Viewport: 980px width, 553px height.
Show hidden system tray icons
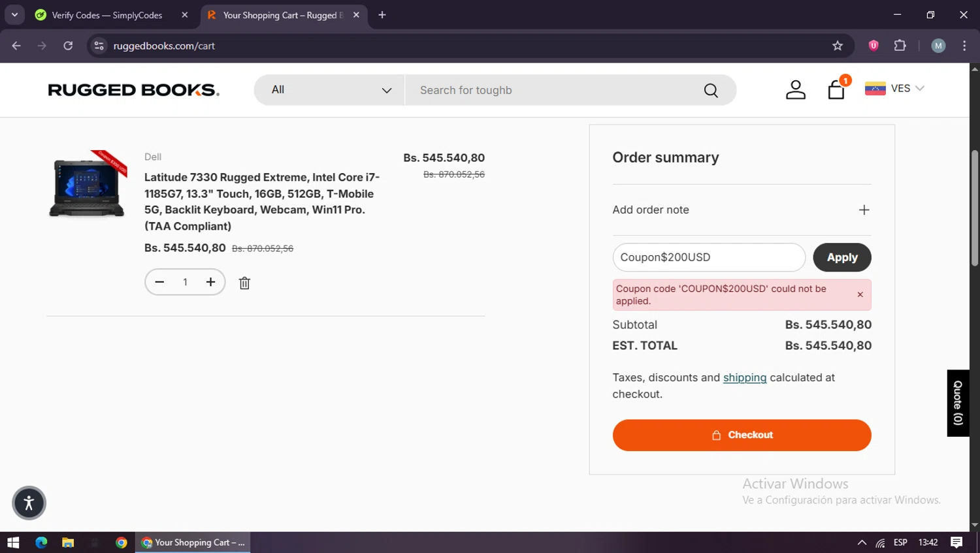(x=862, y=543)
